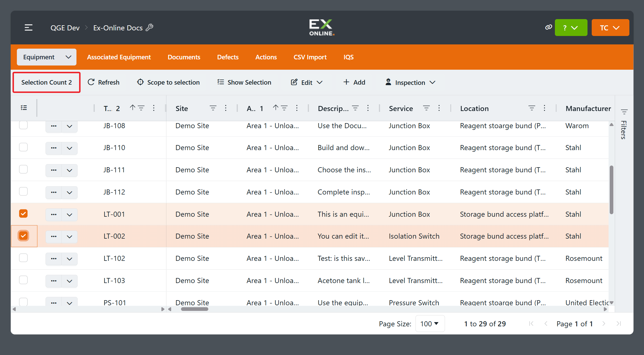Open Location column options menu
644x355 pixels.
point(544,108)
